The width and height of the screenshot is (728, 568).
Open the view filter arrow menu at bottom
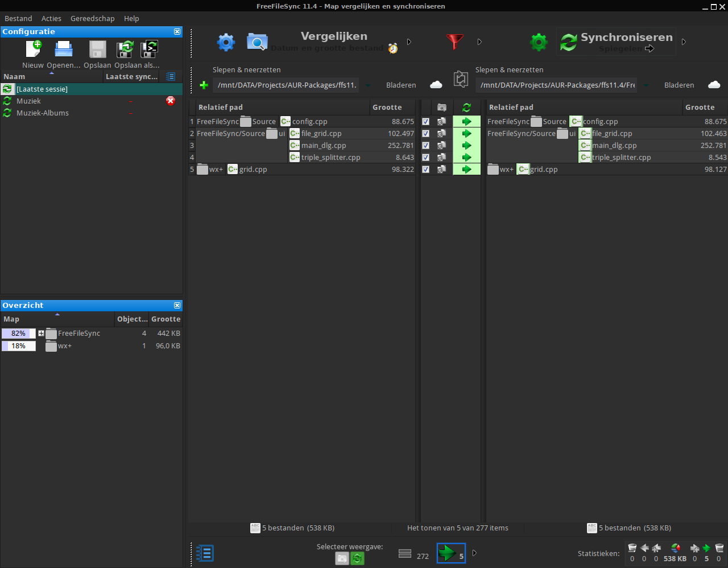[x=474, y=553]
